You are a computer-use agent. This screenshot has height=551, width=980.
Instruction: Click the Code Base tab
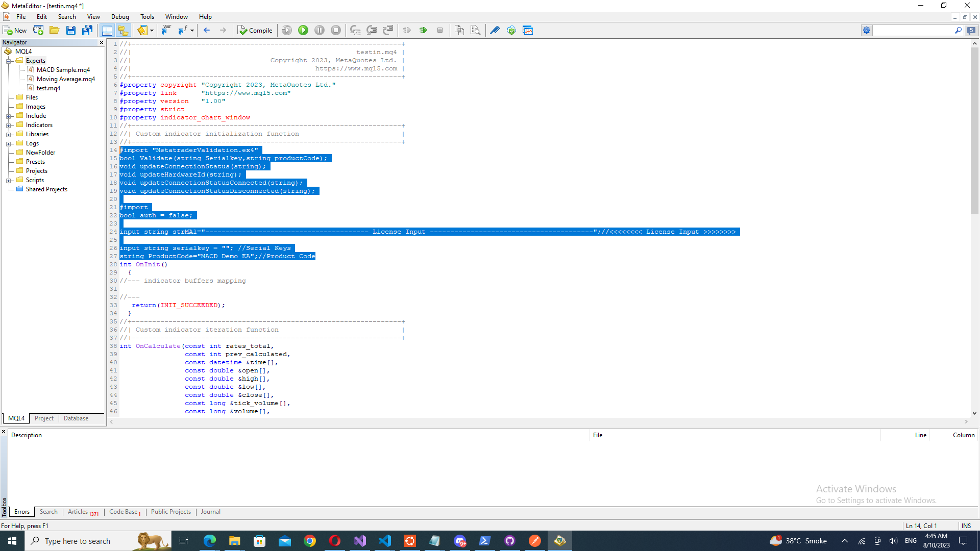[123, 511]
